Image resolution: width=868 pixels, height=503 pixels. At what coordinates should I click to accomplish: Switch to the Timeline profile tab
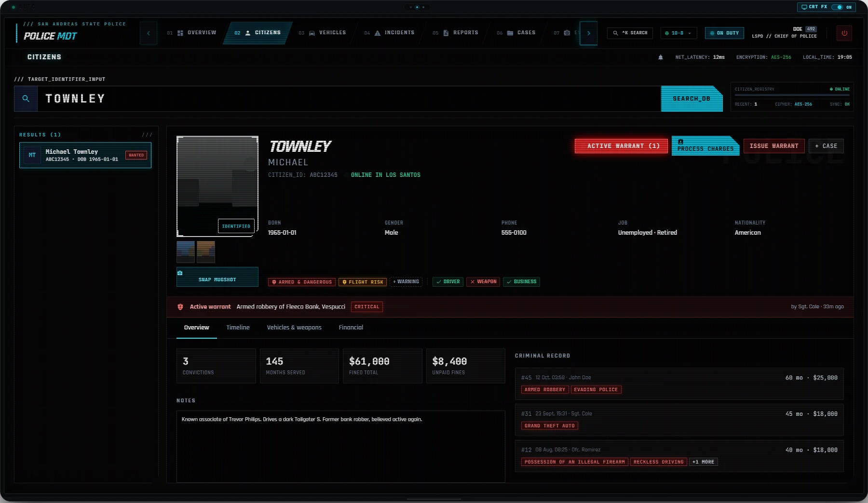coord(238,328)
